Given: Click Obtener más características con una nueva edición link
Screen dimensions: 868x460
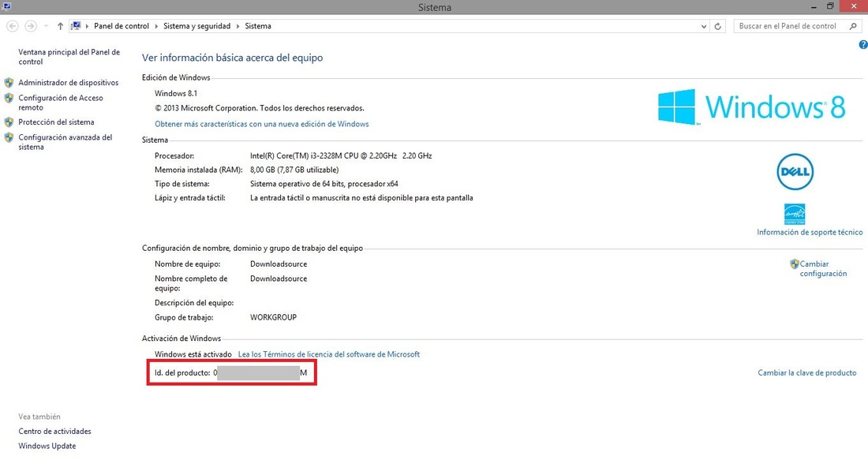Looking at the screenshot, I should pyautogui.click(x=262, y=124).
